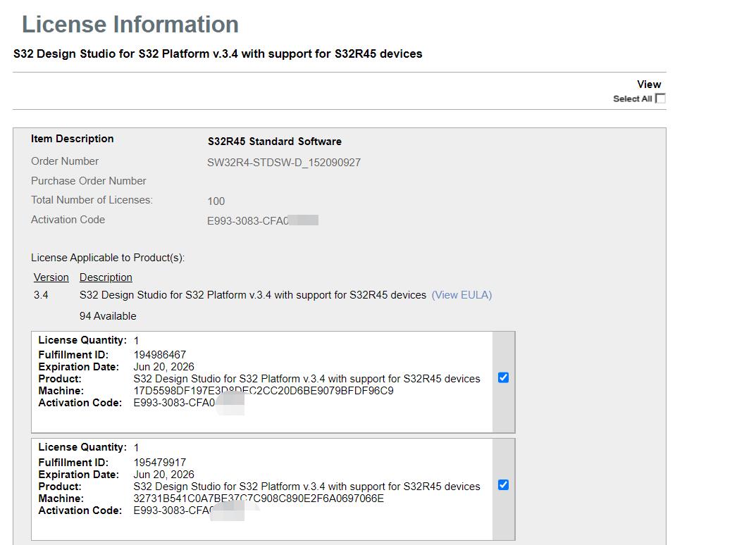Tick the Select All checkbox
This screenshot has width=756, height=545.
pyautogui.click(x=660, y=99)
